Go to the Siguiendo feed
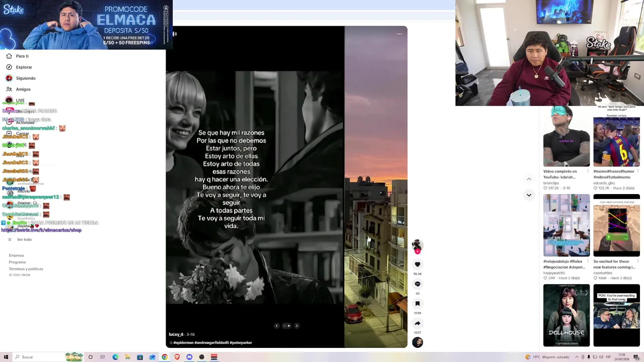The height and width of the screenshot is (362, 644). pyautogui.click(x=21, y=78)
